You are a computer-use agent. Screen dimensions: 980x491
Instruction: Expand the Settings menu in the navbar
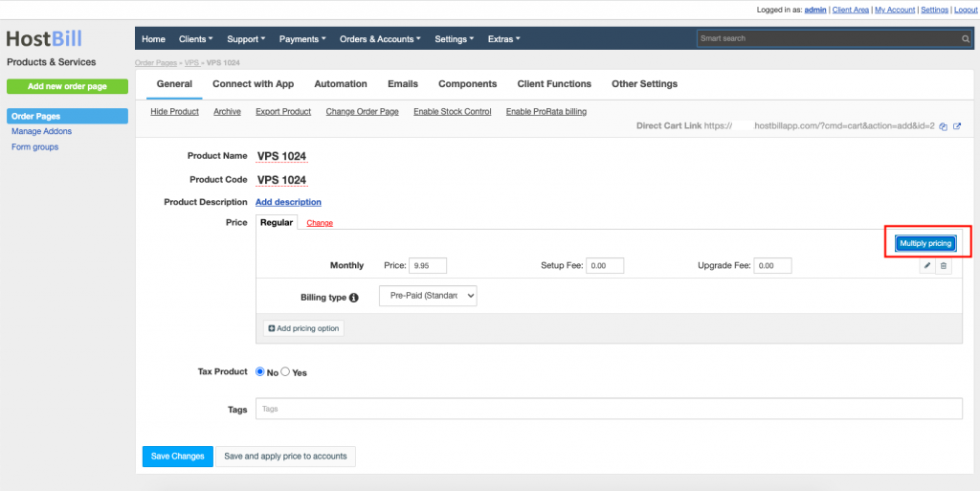[x=455, y=38]
